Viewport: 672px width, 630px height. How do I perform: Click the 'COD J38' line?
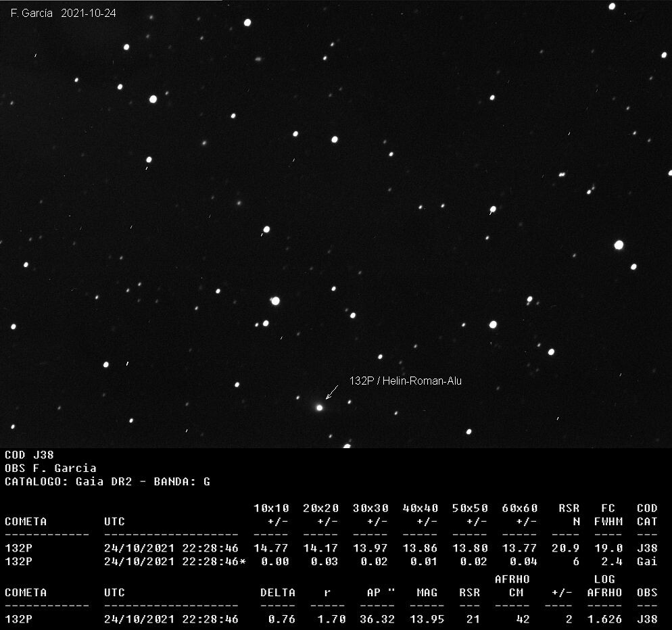(29, 455)
